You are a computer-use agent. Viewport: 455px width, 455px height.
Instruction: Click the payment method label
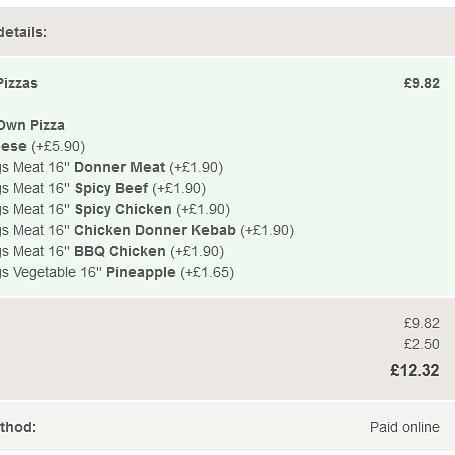(18, 427)
